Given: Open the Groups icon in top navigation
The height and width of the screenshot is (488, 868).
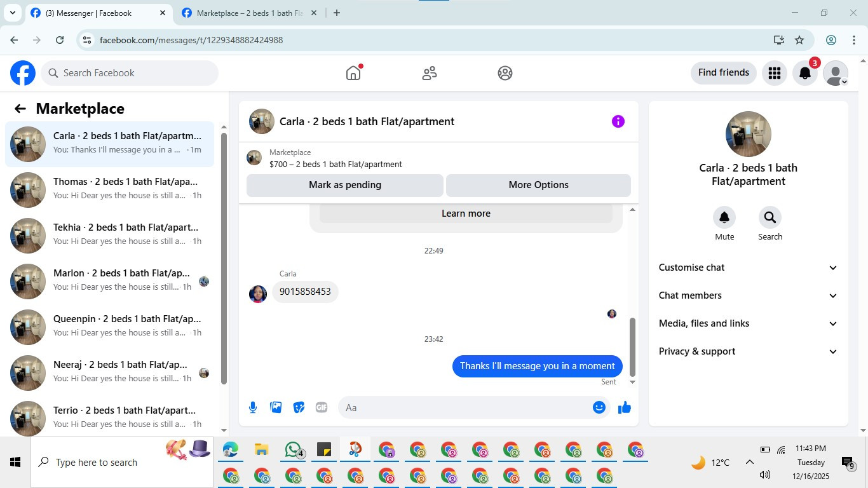Looking at the screenshot, I should (x=505, y=73).
